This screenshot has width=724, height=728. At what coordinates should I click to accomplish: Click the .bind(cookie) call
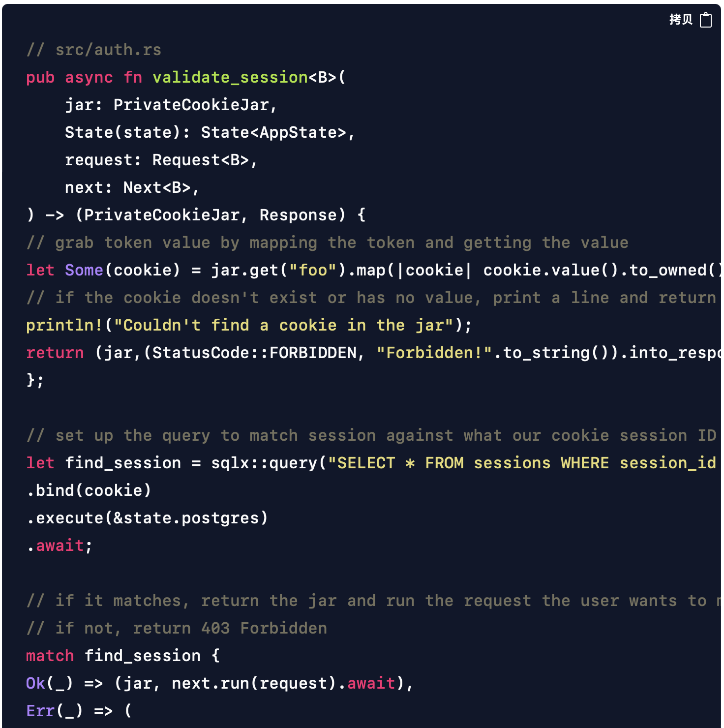89,490
